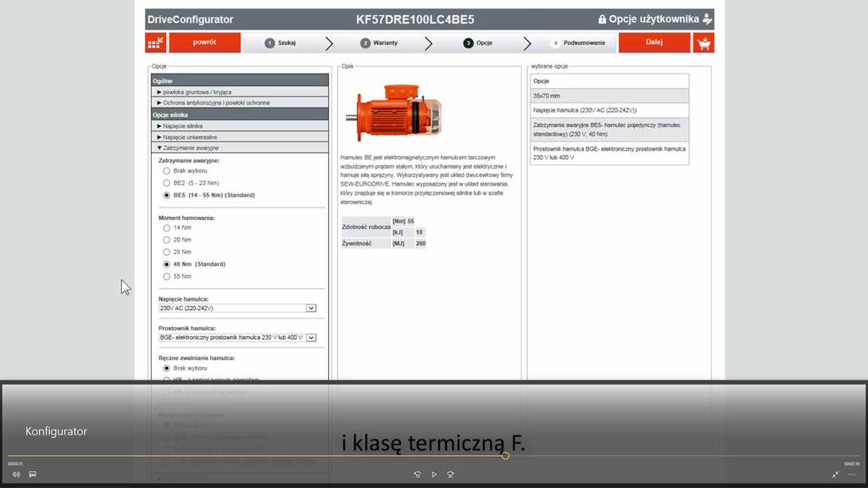Choose 14 Nm braking torque
868x488 pixels.
click(x=167, y=228)
